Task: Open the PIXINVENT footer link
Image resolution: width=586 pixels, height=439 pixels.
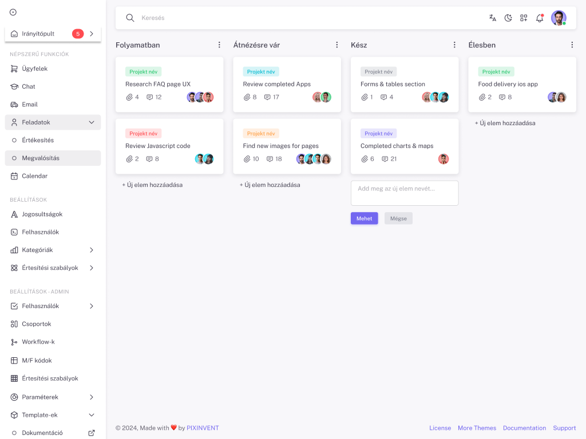Action: pyautogui.click(x=203, y=428)
